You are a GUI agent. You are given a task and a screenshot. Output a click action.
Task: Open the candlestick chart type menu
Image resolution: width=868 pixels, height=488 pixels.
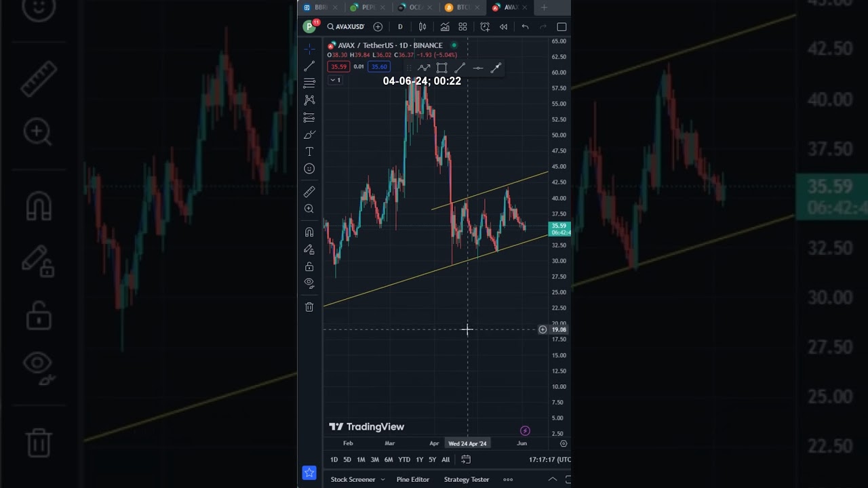click(x=422, y=26)
